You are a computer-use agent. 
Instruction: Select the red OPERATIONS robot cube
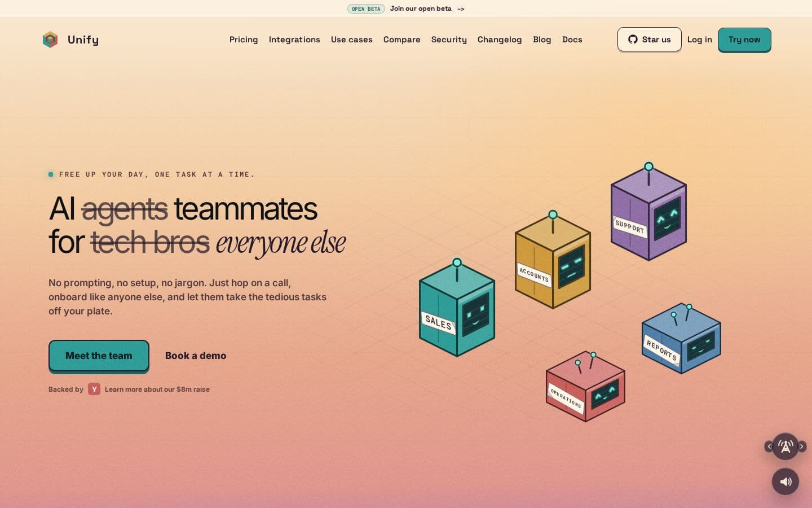585,387
